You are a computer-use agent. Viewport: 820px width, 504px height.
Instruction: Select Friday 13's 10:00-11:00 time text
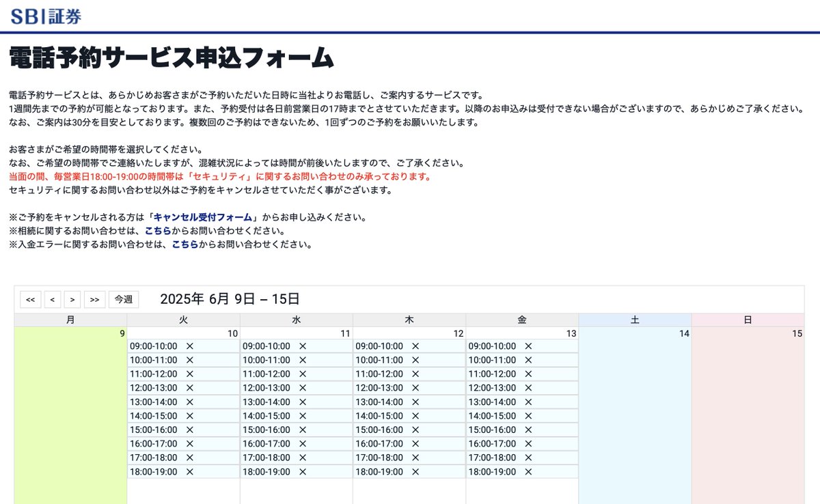coord(492,360)
